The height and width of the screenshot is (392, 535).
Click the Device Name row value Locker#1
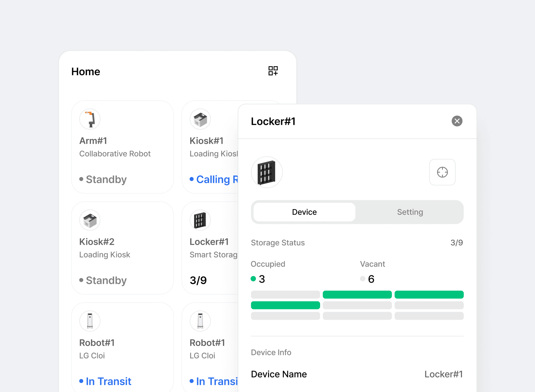(443, 374)
